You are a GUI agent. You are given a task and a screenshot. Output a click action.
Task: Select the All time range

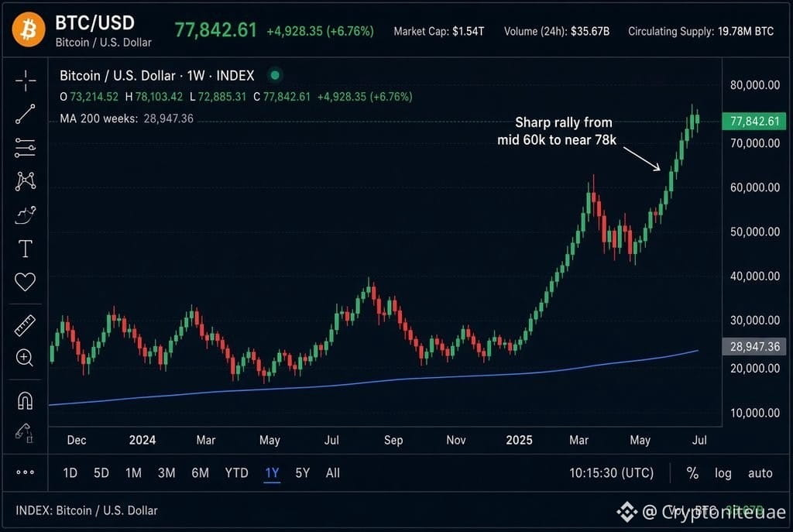(x=333, y=473)
